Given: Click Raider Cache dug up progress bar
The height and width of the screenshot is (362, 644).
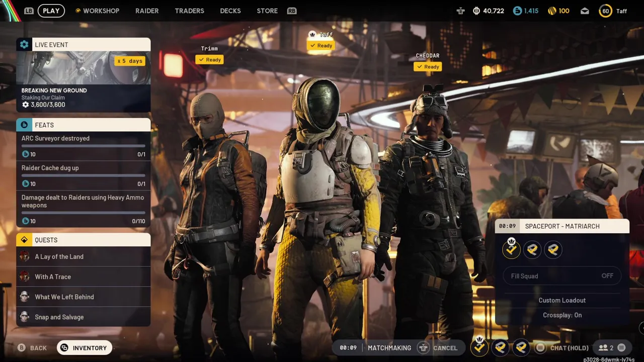Looking at the screenshot, I should pyautogui.click(x=83, y=176).
